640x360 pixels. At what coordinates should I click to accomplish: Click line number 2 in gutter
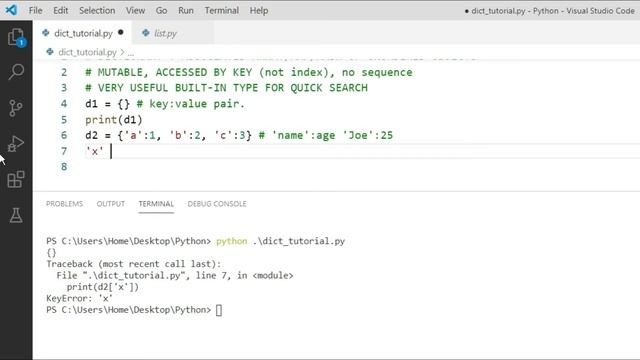(64, 72)
